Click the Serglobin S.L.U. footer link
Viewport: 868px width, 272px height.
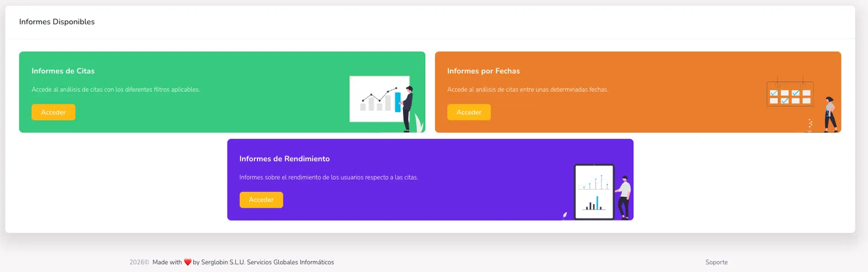point(267,262)
